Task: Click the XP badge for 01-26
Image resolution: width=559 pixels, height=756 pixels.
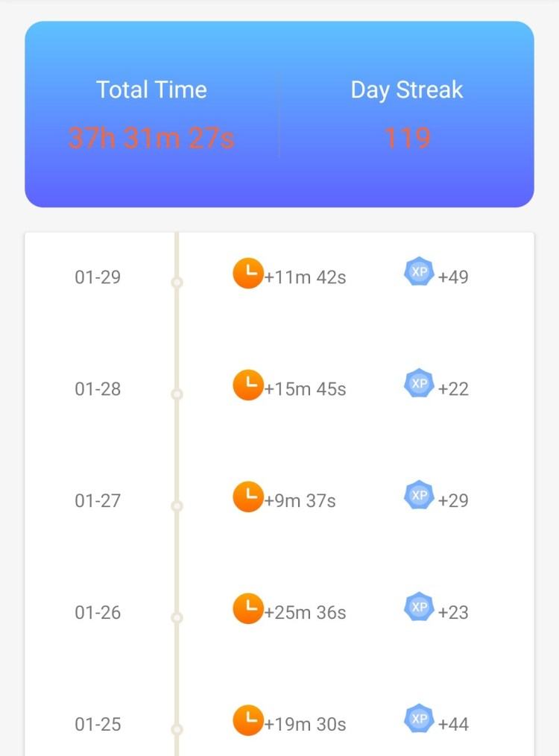Action: [419, 608]
